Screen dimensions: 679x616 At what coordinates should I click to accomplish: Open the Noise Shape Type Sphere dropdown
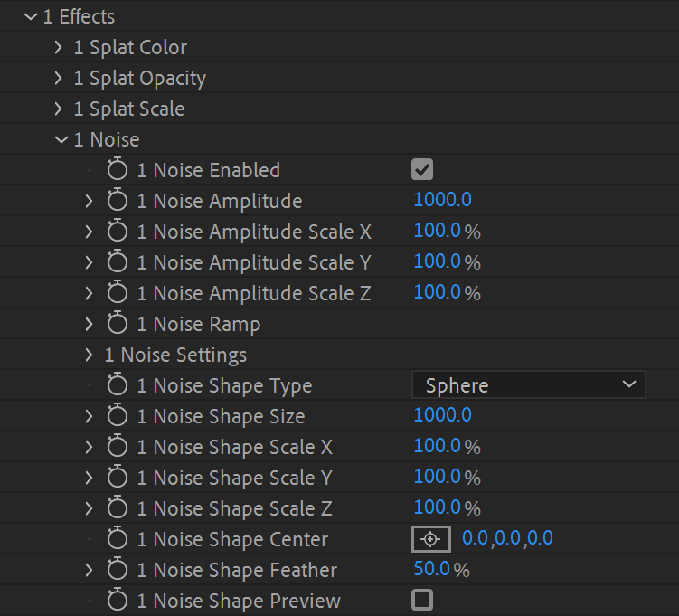click(529, 385)
